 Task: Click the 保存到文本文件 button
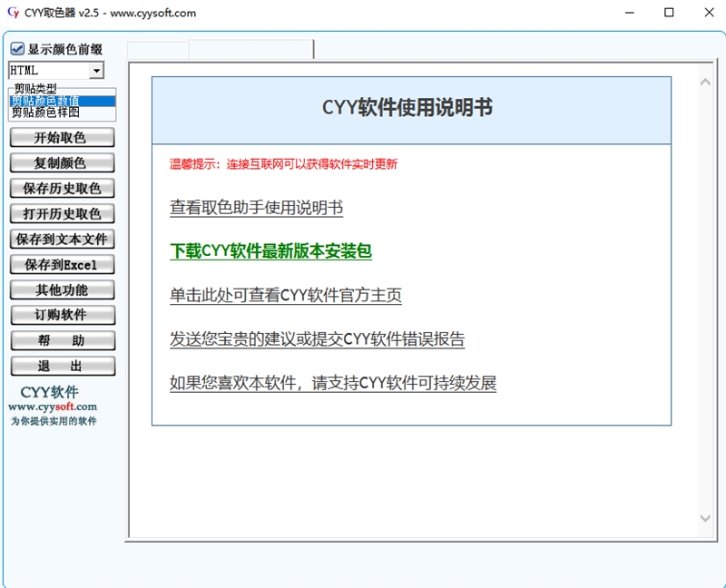pyautogui.click(x=62, y=240)
